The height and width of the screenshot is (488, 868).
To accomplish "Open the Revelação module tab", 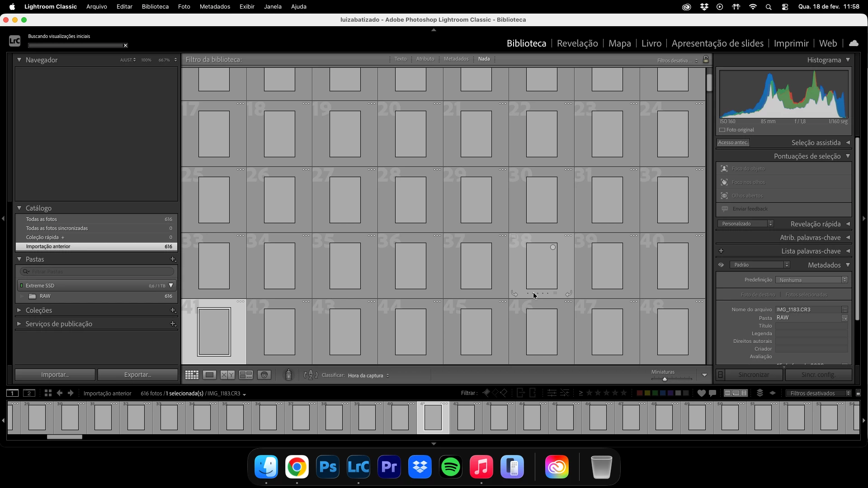I will [577, 43].
